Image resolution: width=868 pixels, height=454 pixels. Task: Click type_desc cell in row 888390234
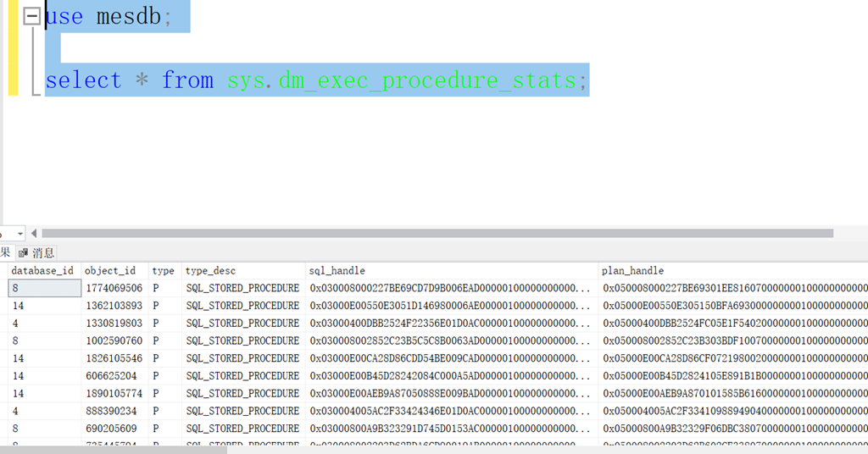[243, 412]
